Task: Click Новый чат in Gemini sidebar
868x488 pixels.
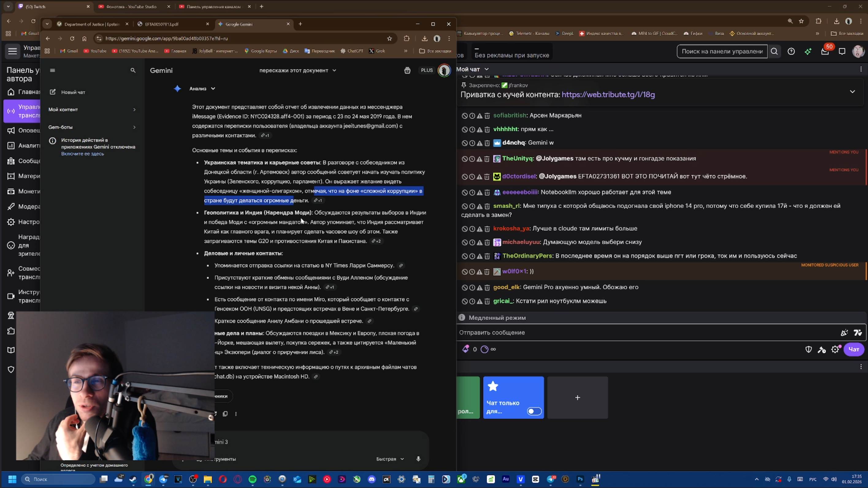Action: click(73, 92)
